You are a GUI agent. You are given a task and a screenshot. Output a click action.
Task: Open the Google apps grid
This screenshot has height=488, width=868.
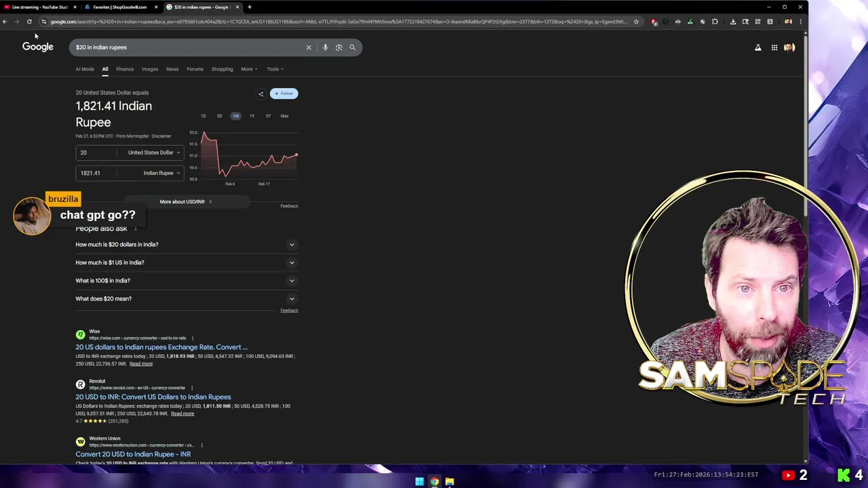point(774,47)
